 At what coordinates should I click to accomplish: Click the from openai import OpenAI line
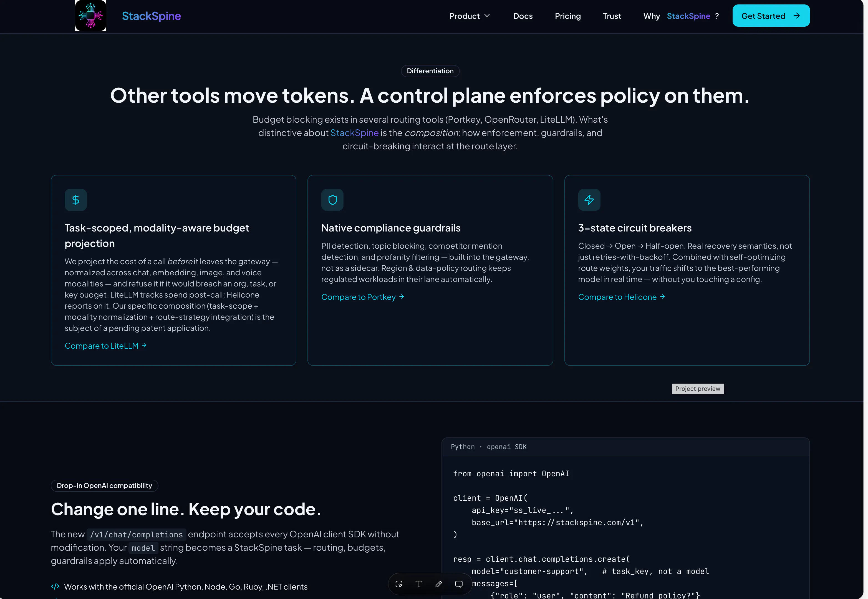coord(511,474)
